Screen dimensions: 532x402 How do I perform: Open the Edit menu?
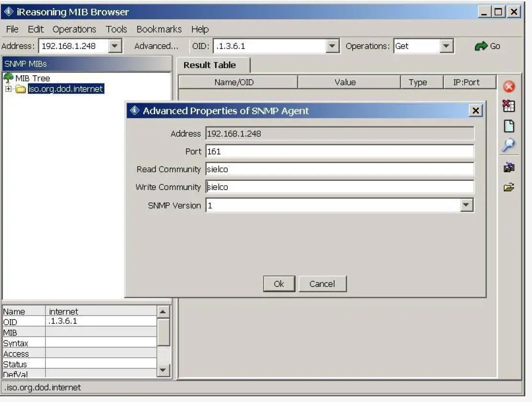coord(35,29)
